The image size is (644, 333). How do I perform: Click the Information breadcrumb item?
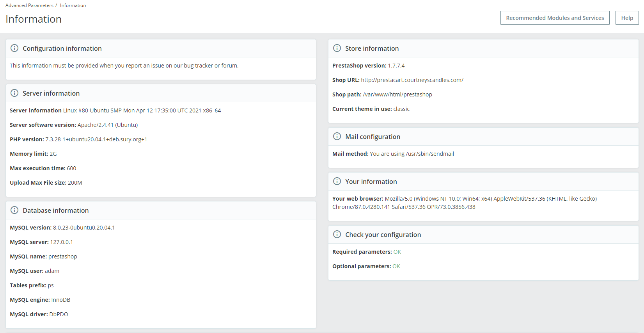(x=73, y=5)
